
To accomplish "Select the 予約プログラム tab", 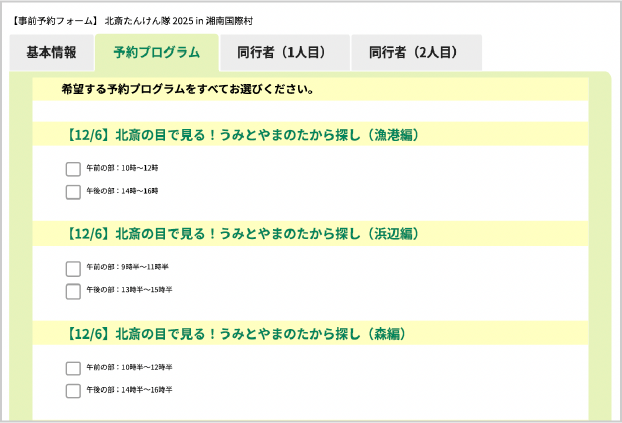I will pyautogui.click(x=156, y=53).
